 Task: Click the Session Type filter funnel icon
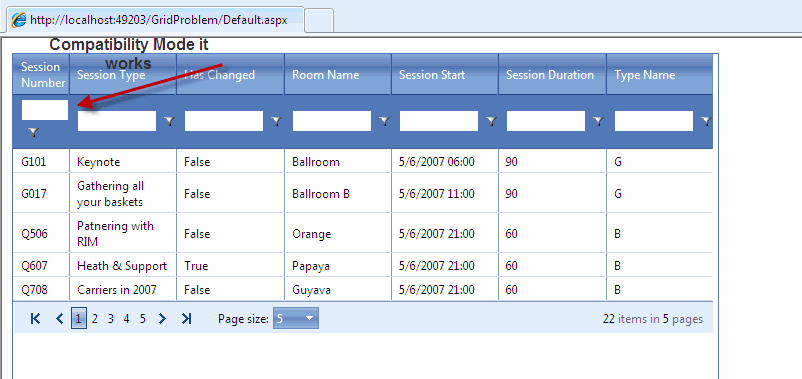[169, 121]
